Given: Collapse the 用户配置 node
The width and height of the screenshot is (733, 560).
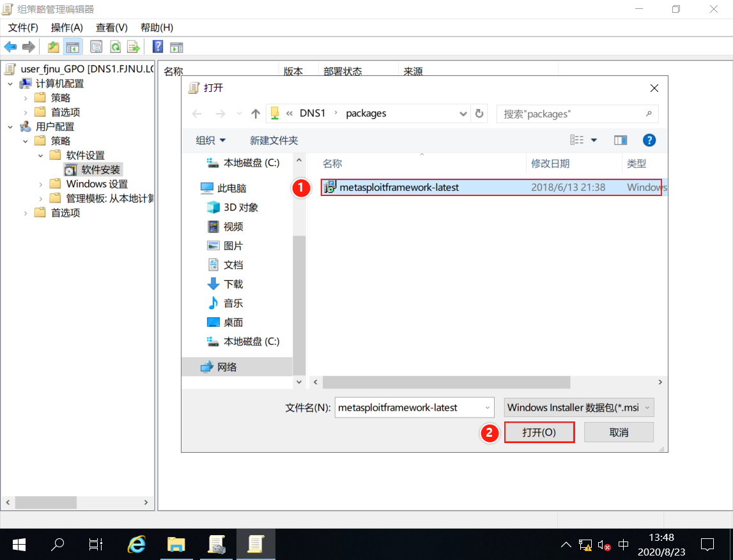Looking at the screenshot, I should point(10,127).
